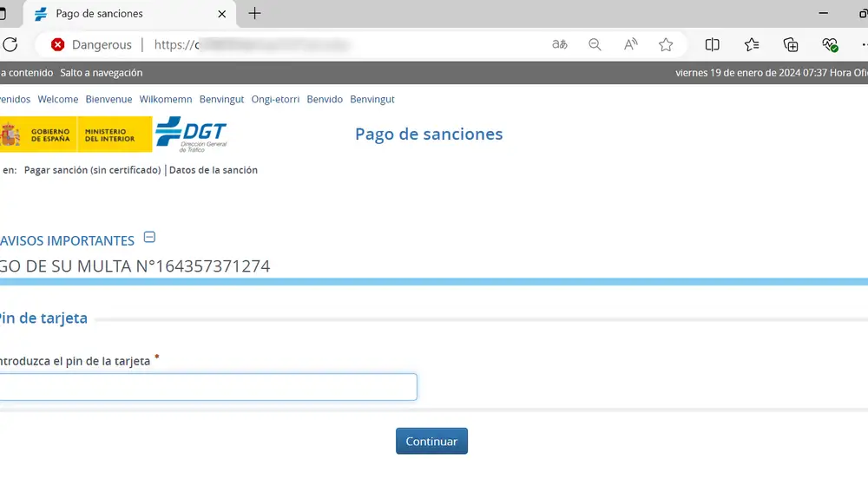Click the DGT logo
868x492 pixels.
point(191,134)
